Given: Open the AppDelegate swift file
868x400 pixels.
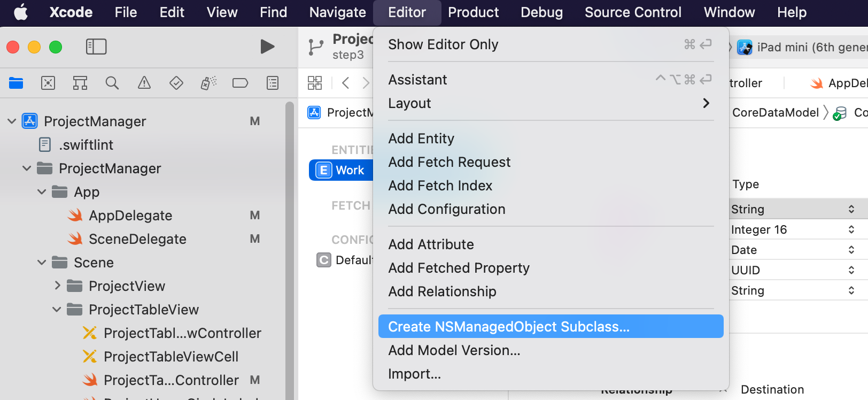Looking at the screenshot, I should [130, 216].
